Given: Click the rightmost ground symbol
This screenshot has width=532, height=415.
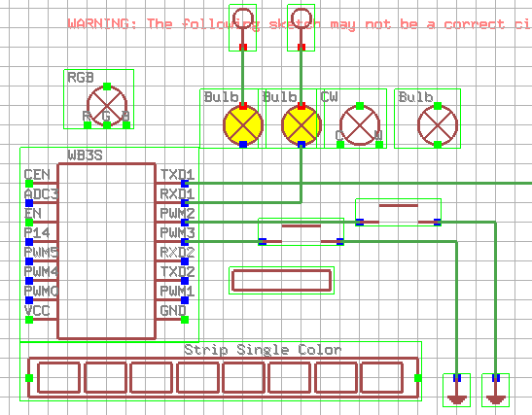Looking at the screenshot, I should (x=496, y=391).
